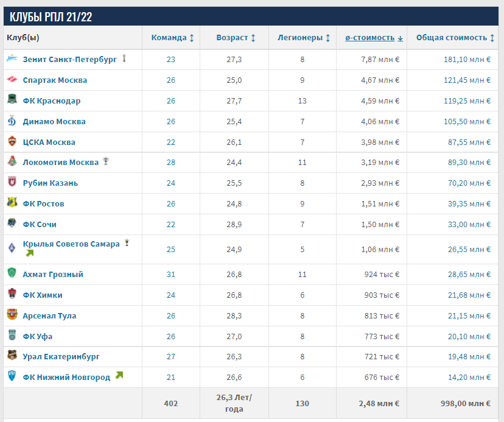This screenshot has height=422, width=504.
Task: Click Lokomotiv's squad size 28
Action: pyautogui.click(x=170, y=163)
